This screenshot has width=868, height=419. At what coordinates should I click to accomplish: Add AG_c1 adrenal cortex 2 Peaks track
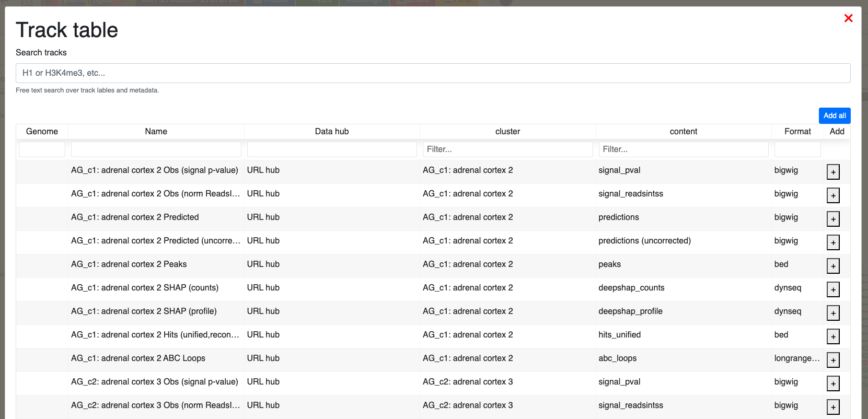point(833,266)
